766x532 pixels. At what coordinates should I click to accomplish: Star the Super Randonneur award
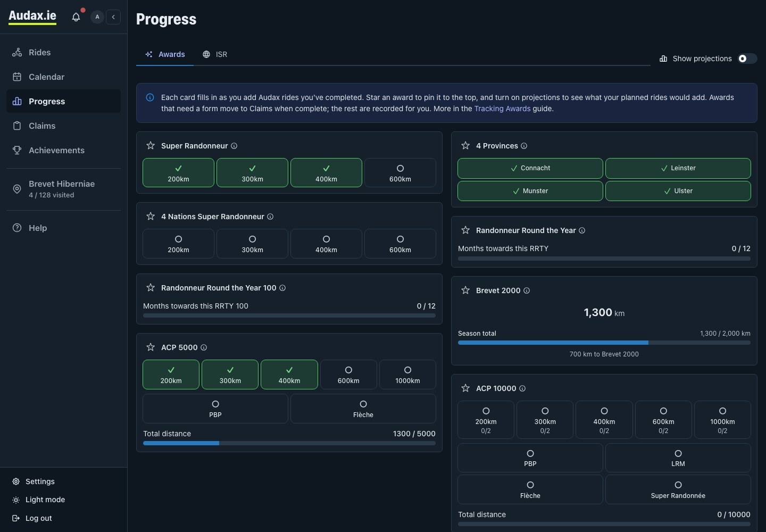(x=151, y=146)
